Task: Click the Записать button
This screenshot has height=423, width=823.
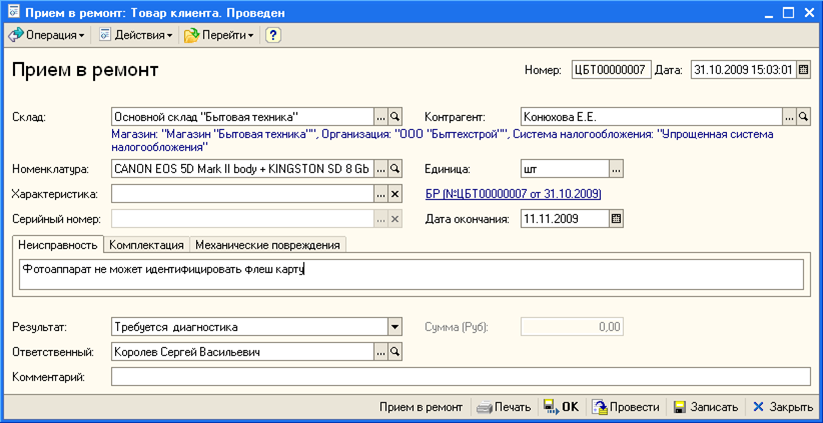Action: (x=706, y=407)
